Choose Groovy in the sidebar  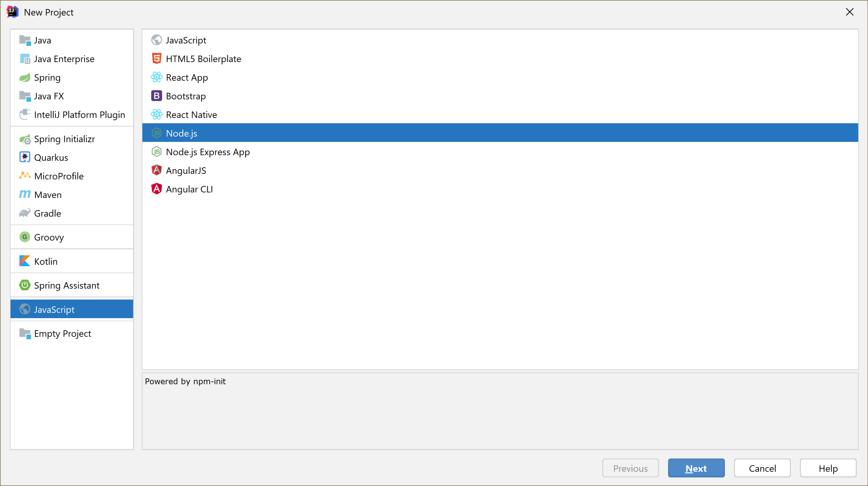(x=72, y=237)
